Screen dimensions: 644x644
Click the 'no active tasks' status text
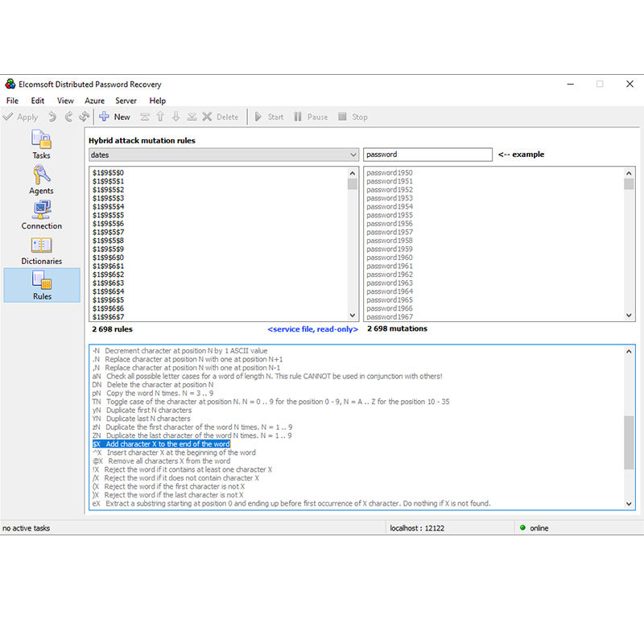27,528
